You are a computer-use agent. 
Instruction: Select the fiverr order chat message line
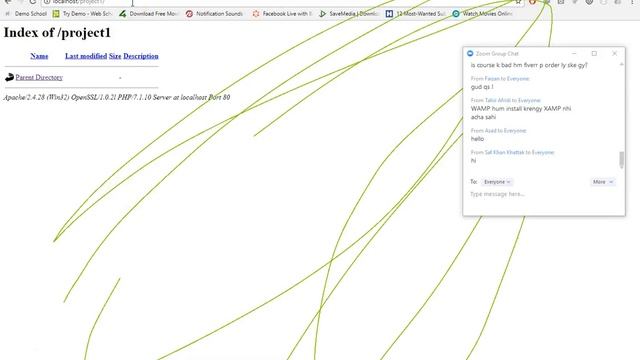[x=529, y=65]
